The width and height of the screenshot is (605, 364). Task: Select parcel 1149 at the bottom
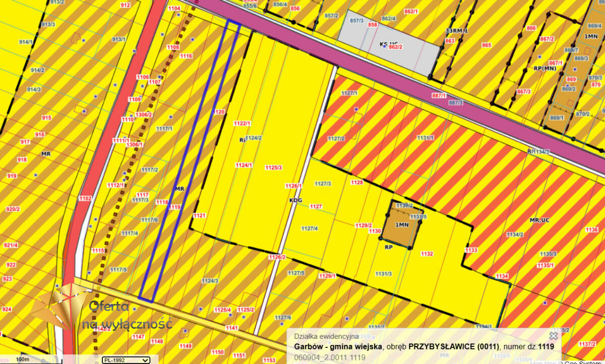pos(186,346)
